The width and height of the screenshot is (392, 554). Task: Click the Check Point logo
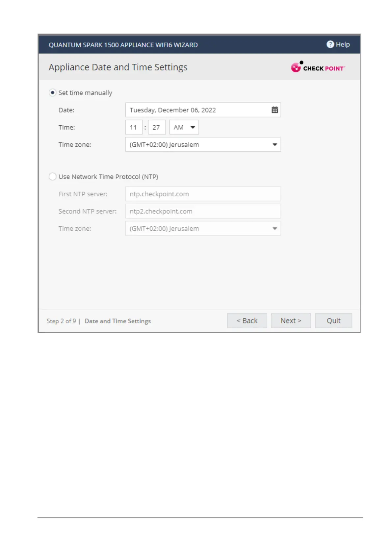point(318,67)
